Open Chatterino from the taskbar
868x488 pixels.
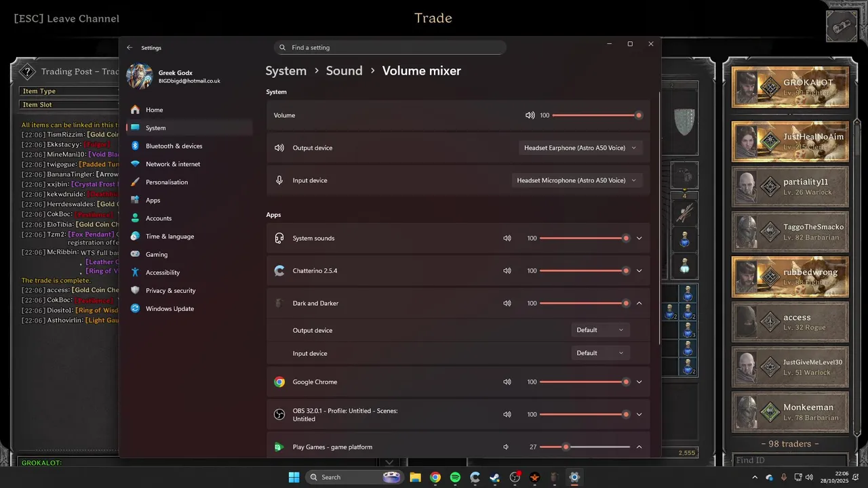475,477
